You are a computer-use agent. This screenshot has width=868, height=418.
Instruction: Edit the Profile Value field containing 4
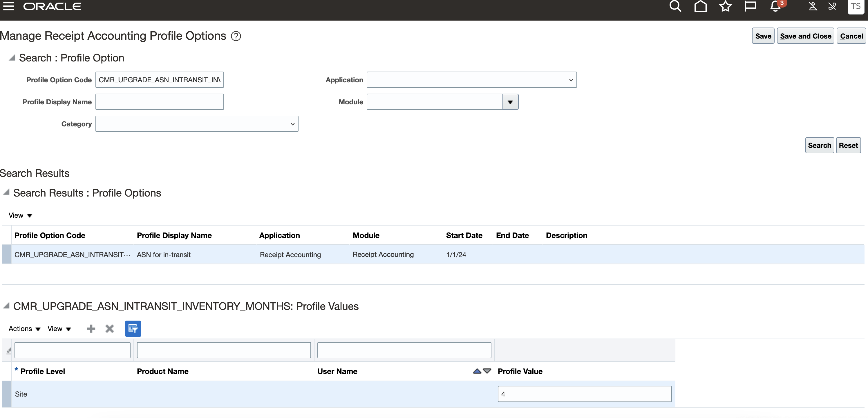point(585,394)
